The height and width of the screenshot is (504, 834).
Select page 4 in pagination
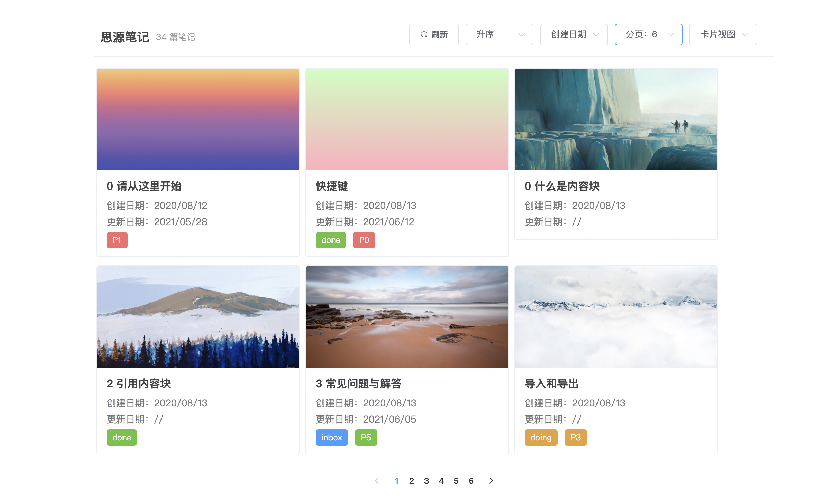pos(441,481)
